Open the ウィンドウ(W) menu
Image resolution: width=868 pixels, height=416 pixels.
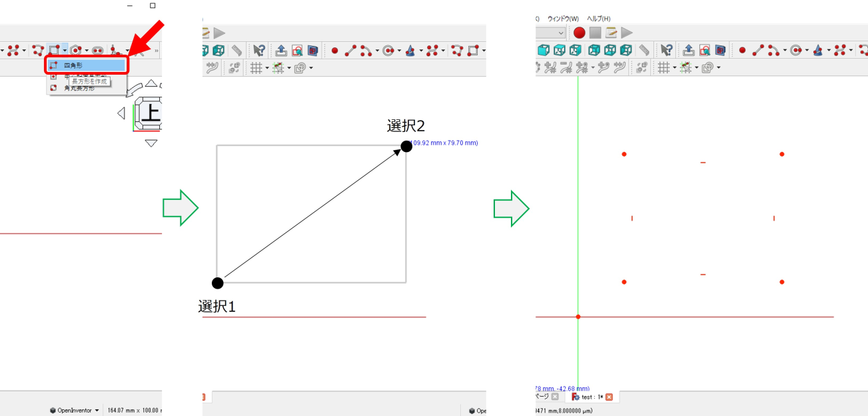pos(563,19)
